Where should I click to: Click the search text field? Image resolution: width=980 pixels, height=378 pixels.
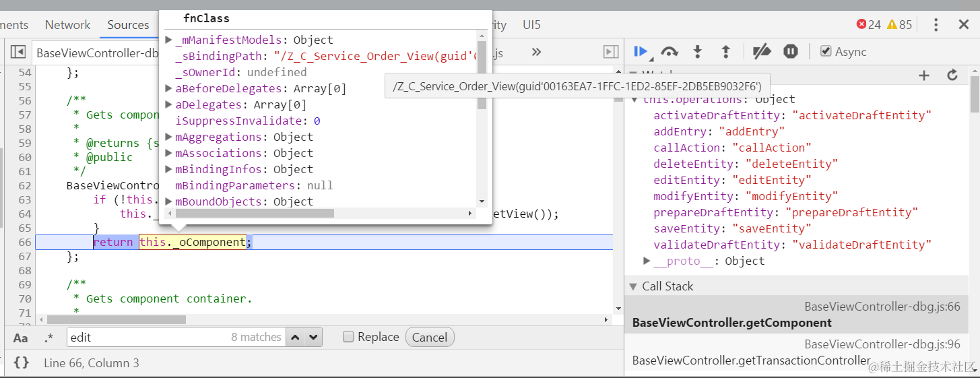tap(176, 337)
